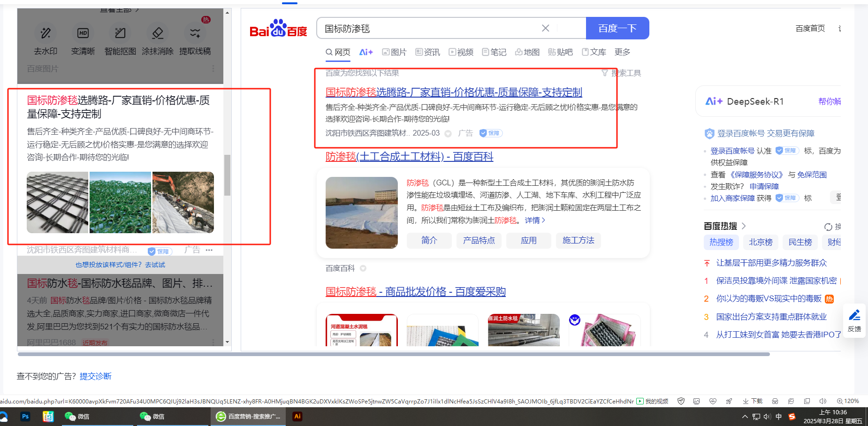Click the Baidu logo
868x426 pixels.
pos(278,29)
